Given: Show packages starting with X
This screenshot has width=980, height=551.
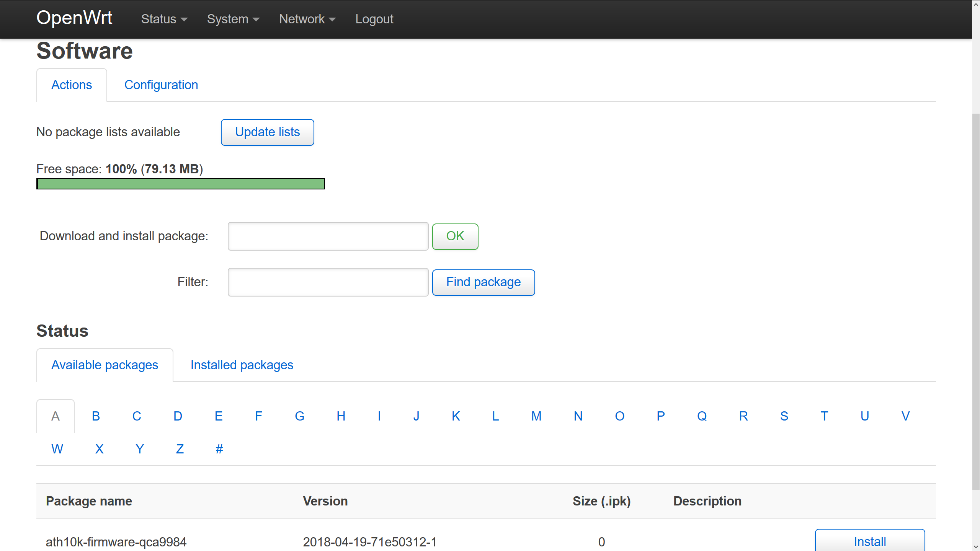Looking at the screenshot, I should (x=100, y=449).
